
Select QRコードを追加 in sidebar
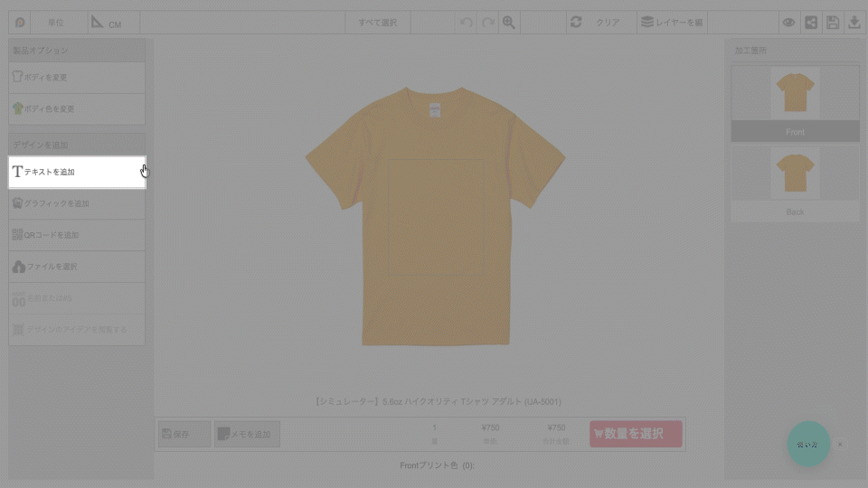pyautogui.click(x=77, y=235)
